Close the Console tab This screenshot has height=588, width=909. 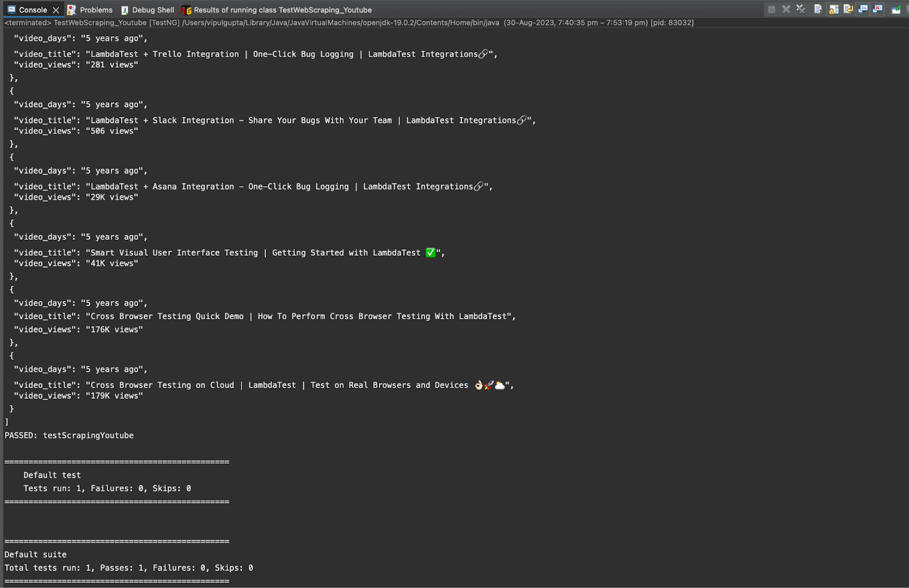[x=56, y=10]
